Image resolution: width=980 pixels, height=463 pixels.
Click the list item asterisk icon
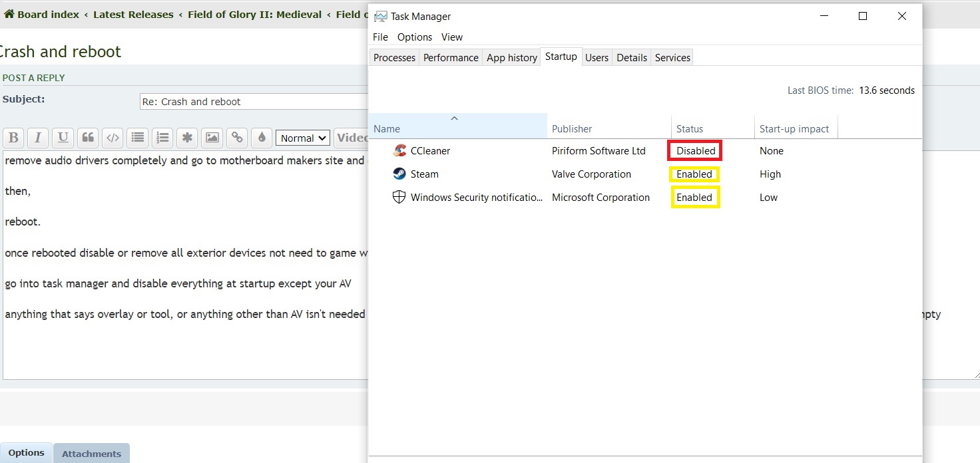[x=188, y=138]
